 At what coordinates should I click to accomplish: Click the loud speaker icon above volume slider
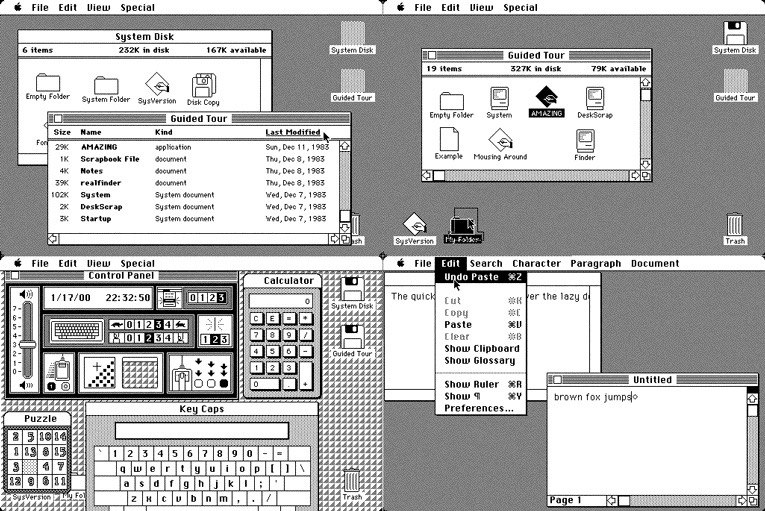(25, 294)
